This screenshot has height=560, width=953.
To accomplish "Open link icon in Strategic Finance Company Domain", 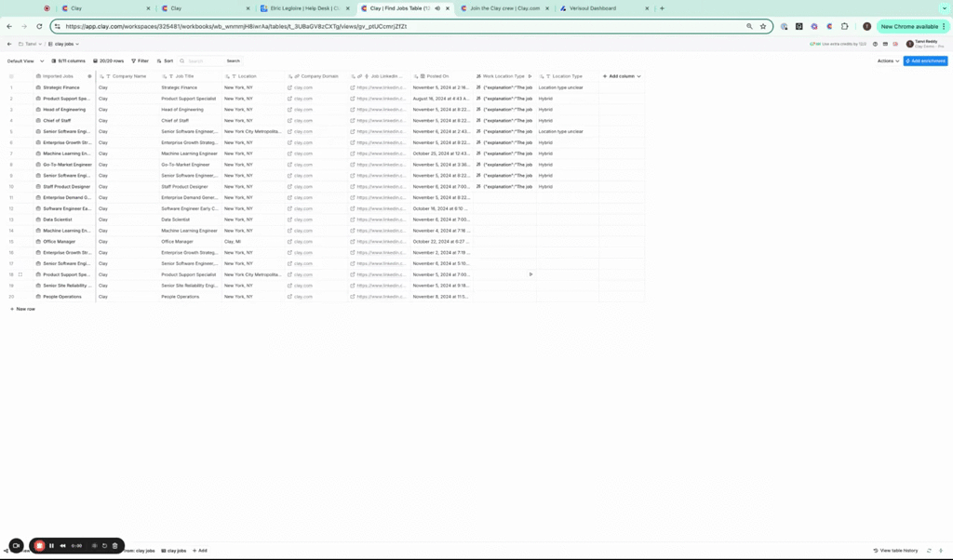I will [x=290, y=87].
